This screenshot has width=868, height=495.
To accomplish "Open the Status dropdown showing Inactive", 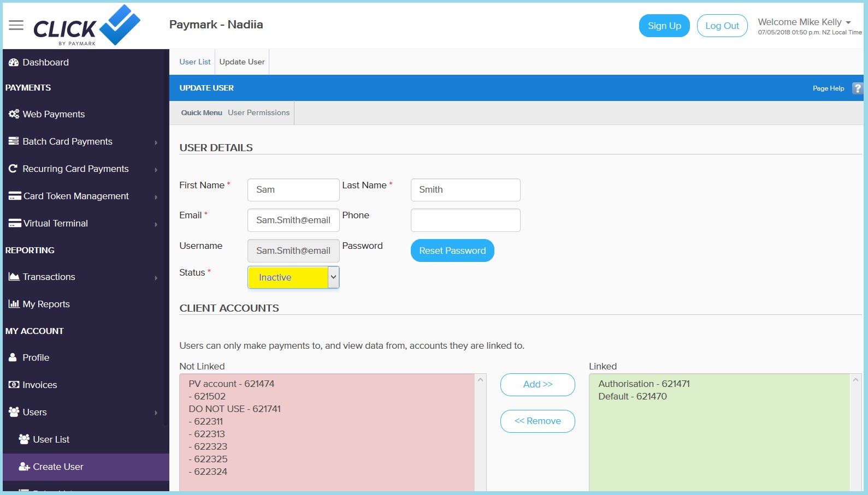I will point(293,277).
